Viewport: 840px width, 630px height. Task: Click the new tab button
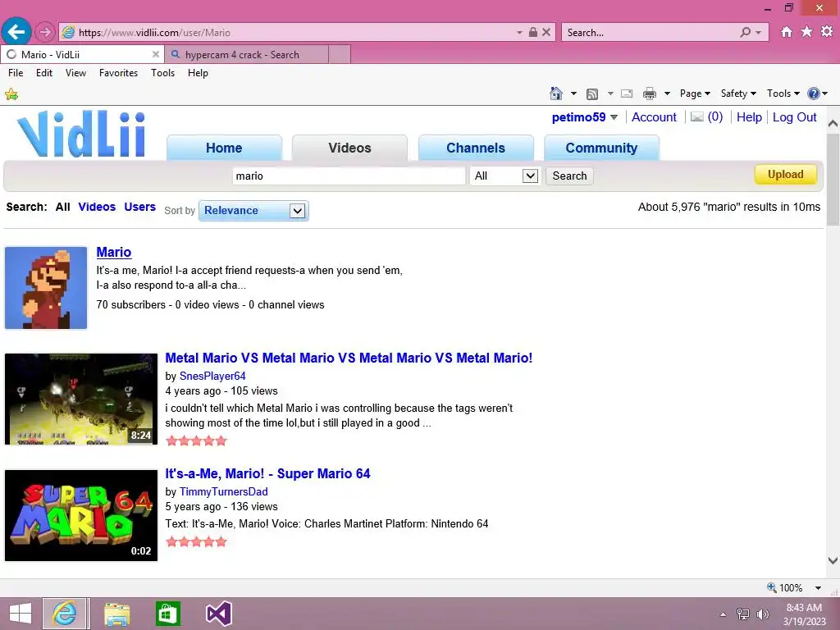340,55
